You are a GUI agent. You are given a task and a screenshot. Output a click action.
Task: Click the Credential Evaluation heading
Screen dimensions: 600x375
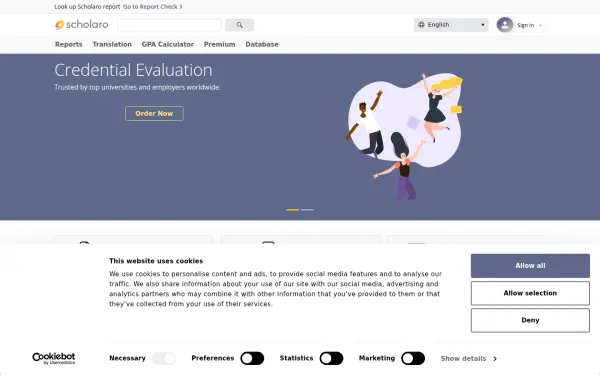click(x=133, y=70)
